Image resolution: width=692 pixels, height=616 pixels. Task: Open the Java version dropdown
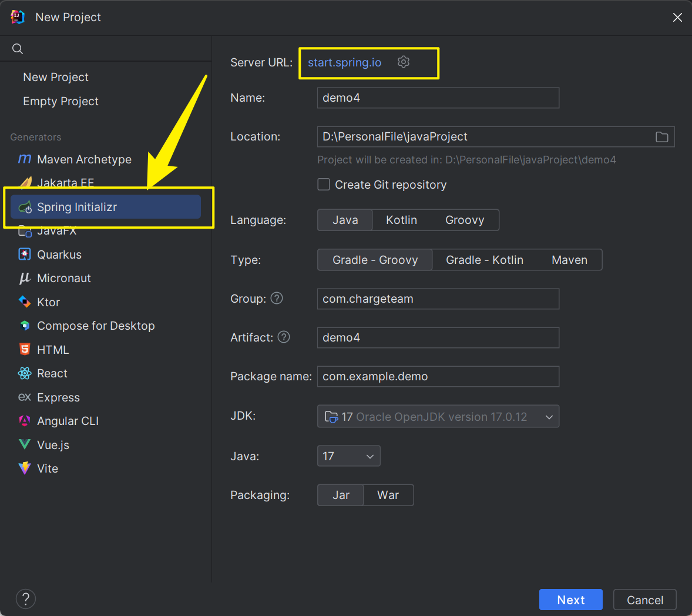click(x=349, y=456)
